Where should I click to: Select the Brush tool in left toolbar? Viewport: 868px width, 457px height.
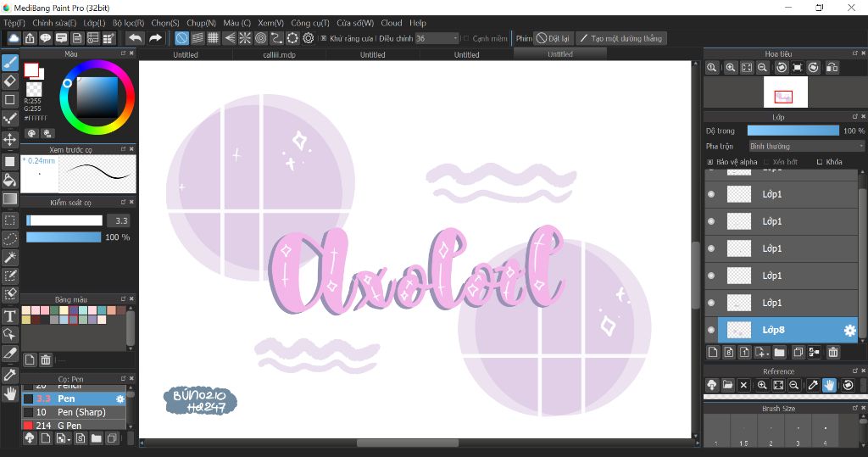(x=10, y=63)
